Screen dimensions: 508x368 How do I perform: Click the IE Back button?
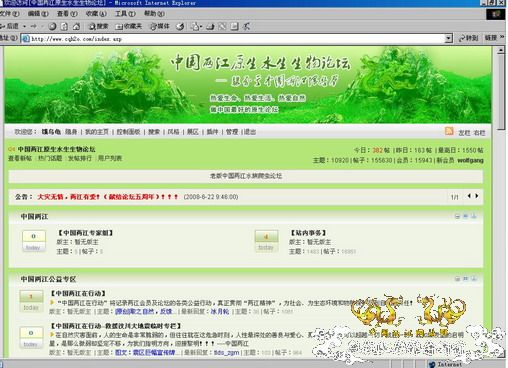(x=10, y=26)
